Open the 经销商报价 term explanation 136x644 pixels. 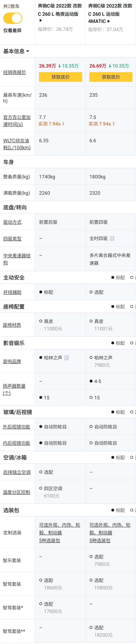[15, 72]
